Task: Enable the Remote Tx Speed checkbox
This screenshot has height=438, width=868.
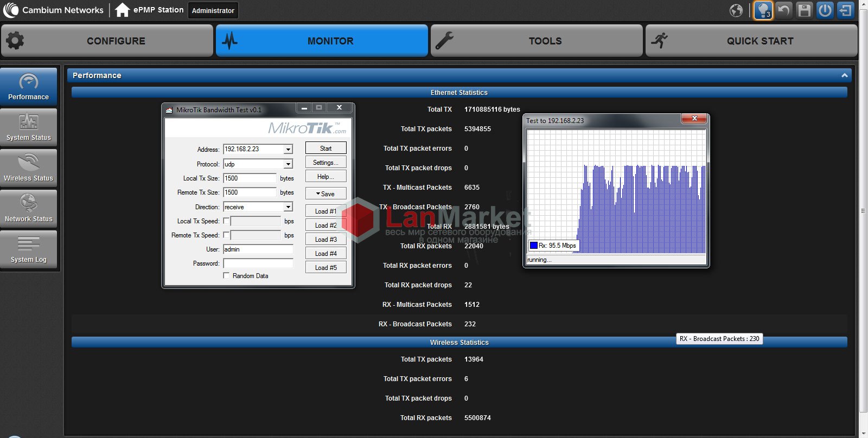Action: coord(226,235)
